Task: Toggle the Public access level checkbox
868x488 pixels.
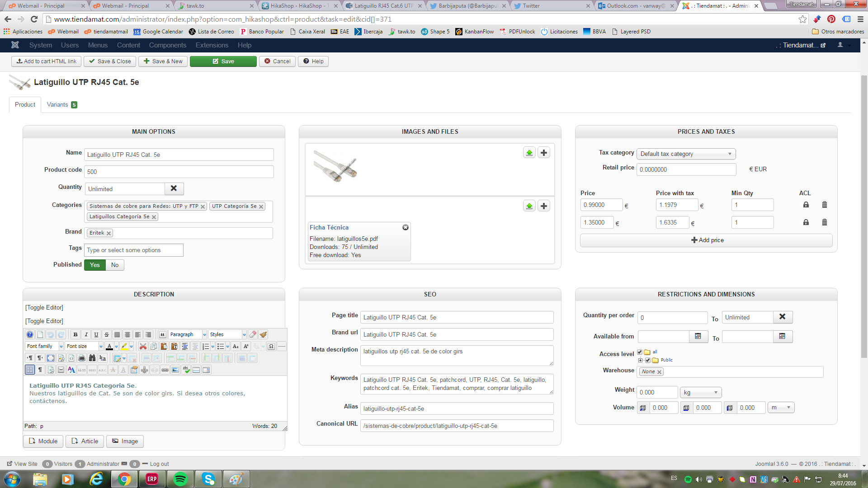Action: tap(648, 360)
